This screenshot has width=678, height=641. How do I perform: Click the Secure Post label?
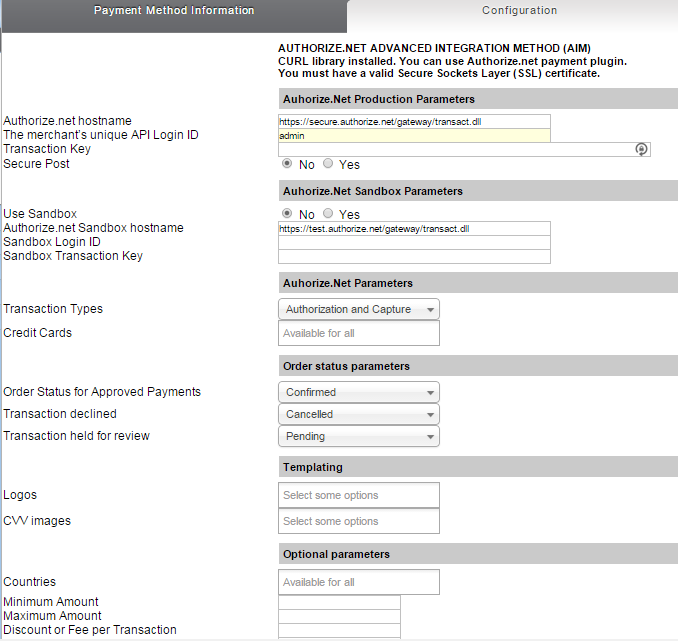36,164
